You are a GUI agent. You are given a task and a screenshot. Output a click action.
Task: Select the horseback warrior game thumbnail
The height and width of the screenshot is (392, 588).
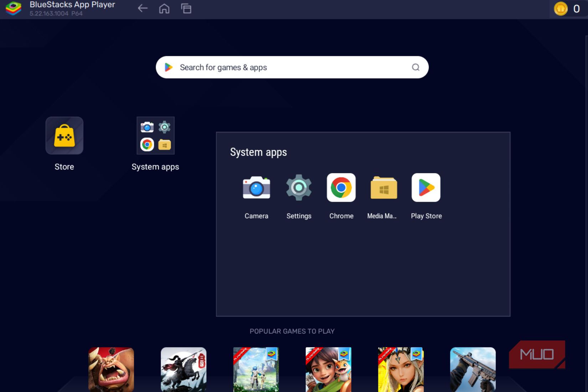pyautogui.click(x=184, y=370)
